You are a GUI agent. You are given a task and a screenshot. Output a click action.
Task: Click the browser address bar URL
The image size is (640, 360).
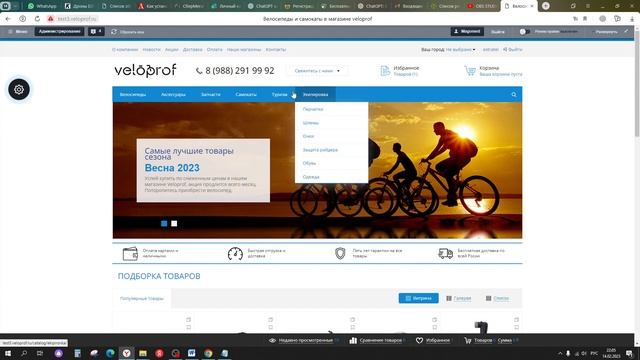coord(77,19)
